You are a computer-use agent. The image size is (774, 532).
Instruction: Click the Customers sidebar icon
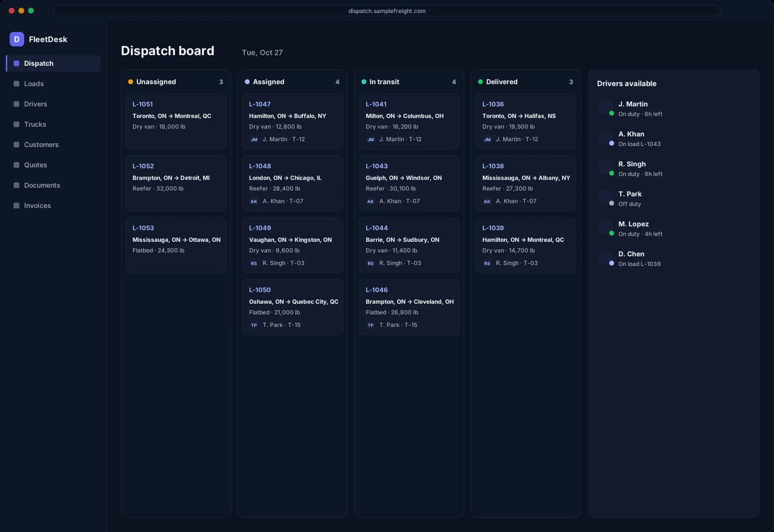16,145
